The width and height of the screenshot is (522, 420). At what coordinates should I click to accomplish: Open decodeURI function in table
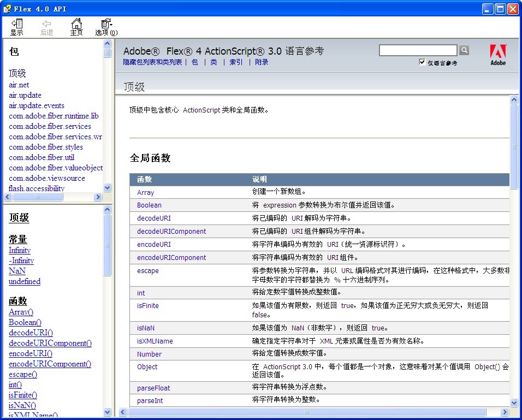pos(154,218)
